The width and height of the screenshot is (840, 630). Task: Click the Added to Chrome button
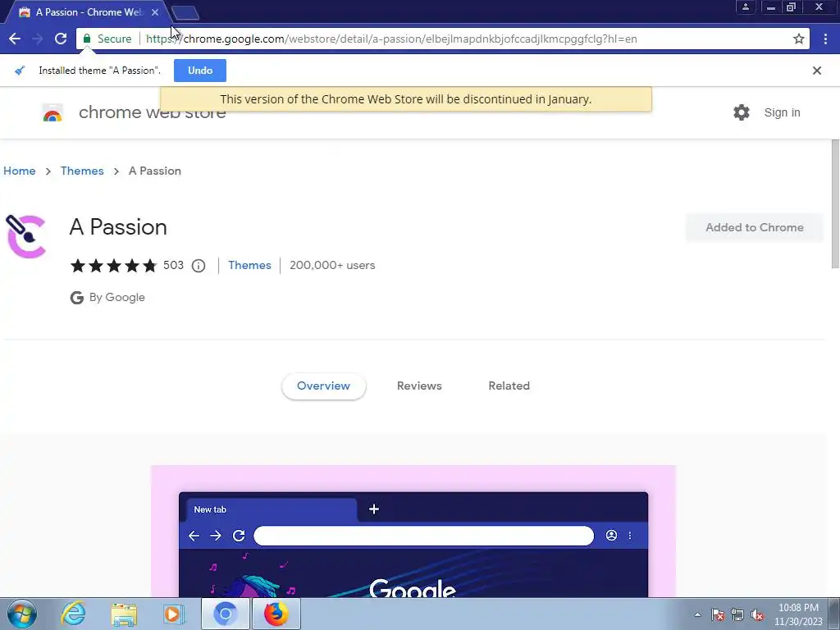pyautogui.click(x=755, y=228)
